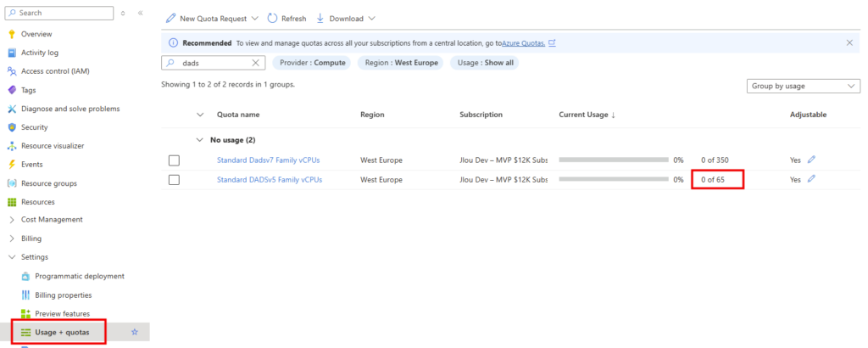Check the Standard DADSv5 Family row checkbox

[174, 180]
